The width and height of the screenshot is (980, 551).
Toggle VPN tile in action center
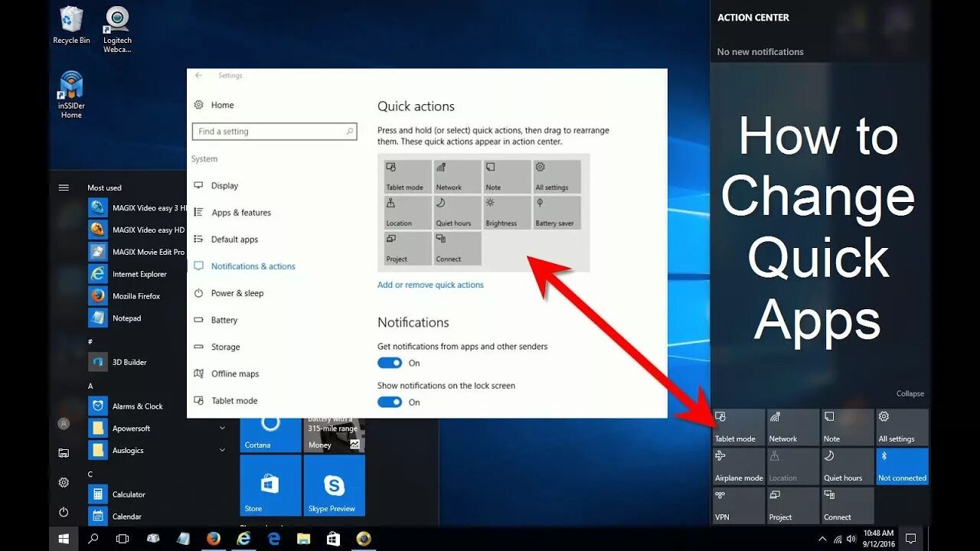pyautogui.click(x=738, y=505)
